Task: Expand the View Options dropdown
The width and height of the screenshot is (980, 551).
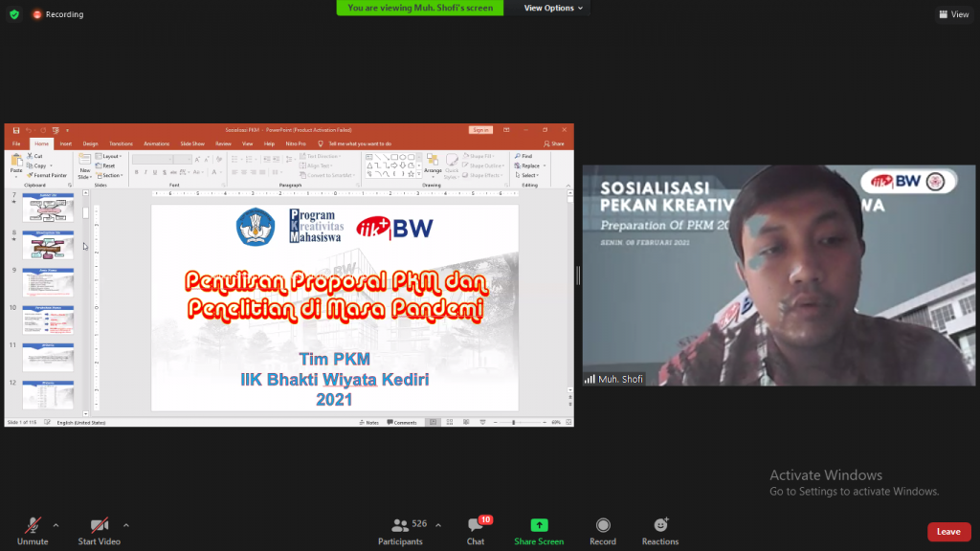Action: (x=554, y=8)
